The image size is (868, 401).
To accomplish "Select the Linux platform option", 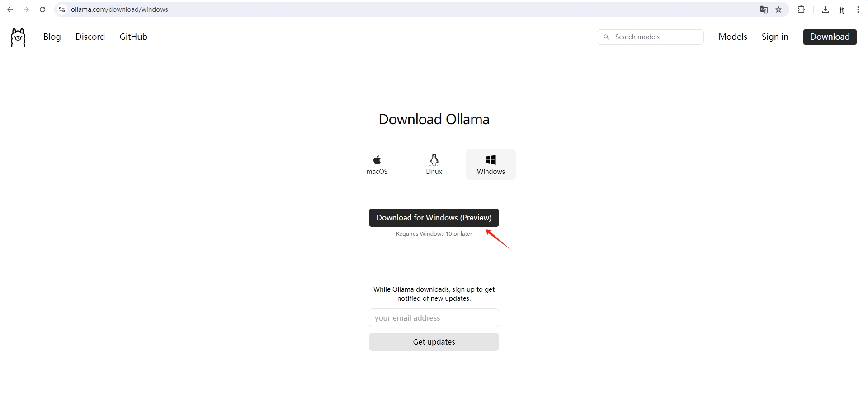I will click(x=434, y=164).
